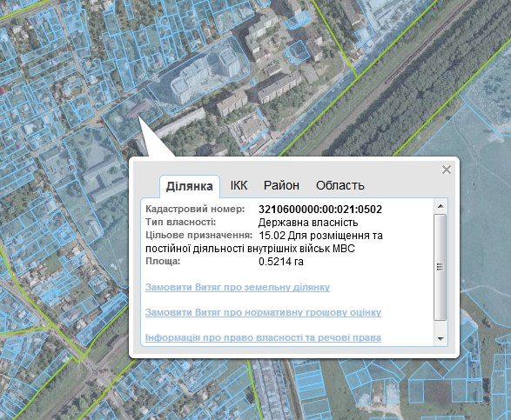The image size is (511, 420).
Task: Click the cadastral number 3210600000:00:021:0502
Action: click(320, 209)
